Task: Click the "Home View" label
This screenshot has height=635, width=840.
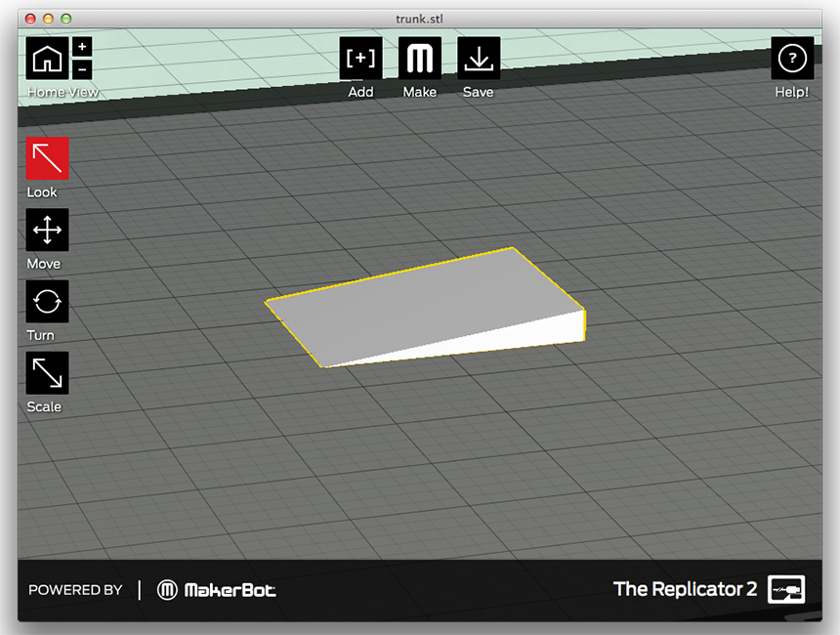Action: click(63, 92)
